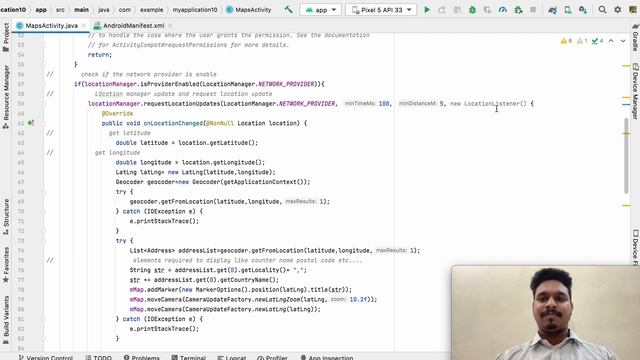Open IDE settings gear icon
Screen dimensions: 640x360
click(618, 9)
